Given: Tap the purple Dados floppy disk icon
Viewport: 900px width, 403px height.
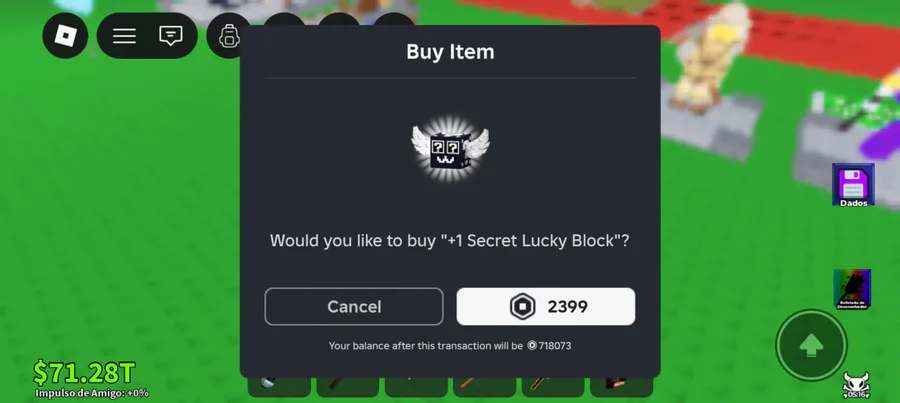Looking at the screenshot, I should tap(853, 185).
